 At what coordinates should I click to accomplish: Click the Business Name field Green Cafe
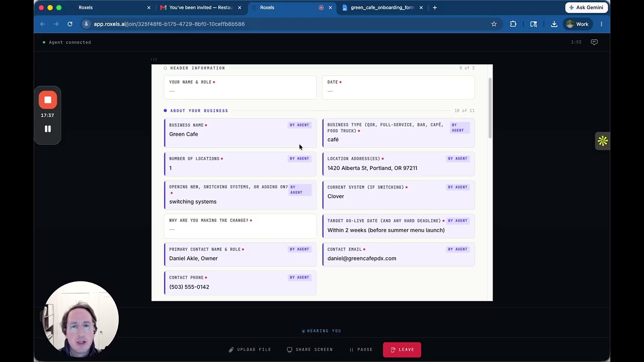coord(240,133)
